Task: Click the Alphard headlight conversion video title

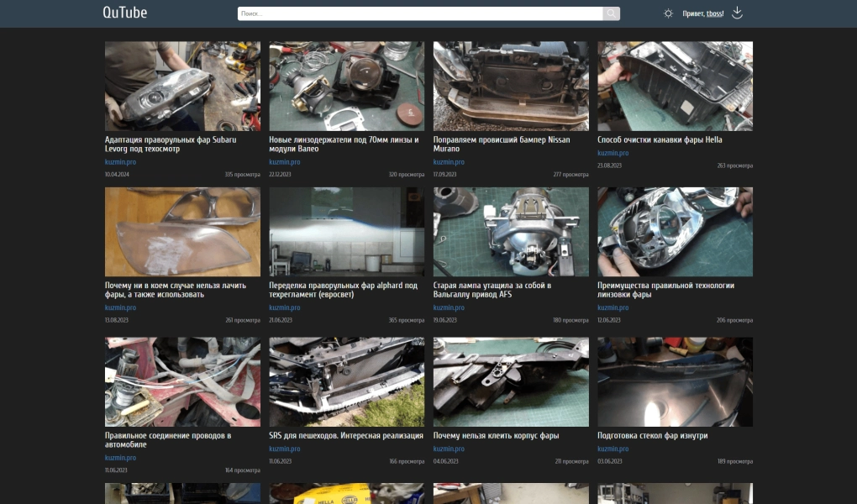Action: (x=343, y=290)
